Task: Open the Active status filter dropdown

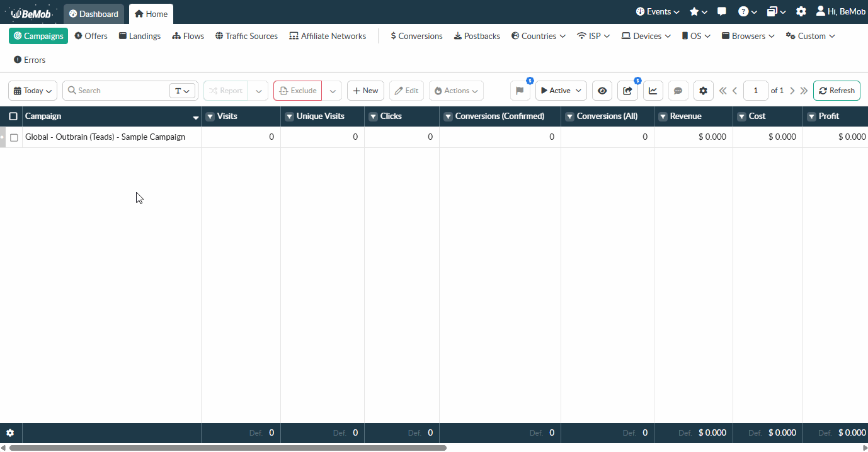Action: tap(561, 91)
